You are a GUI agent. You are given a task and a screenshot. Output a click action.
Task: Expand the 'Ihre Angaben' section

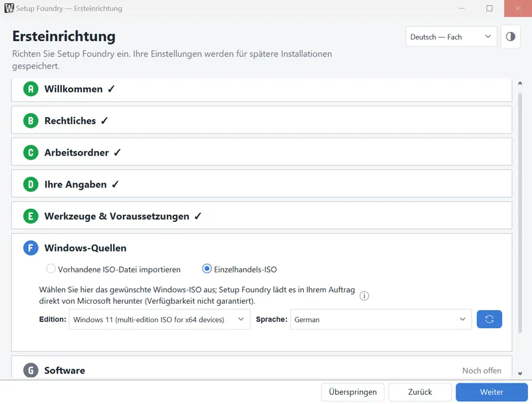tap(261, 183)
